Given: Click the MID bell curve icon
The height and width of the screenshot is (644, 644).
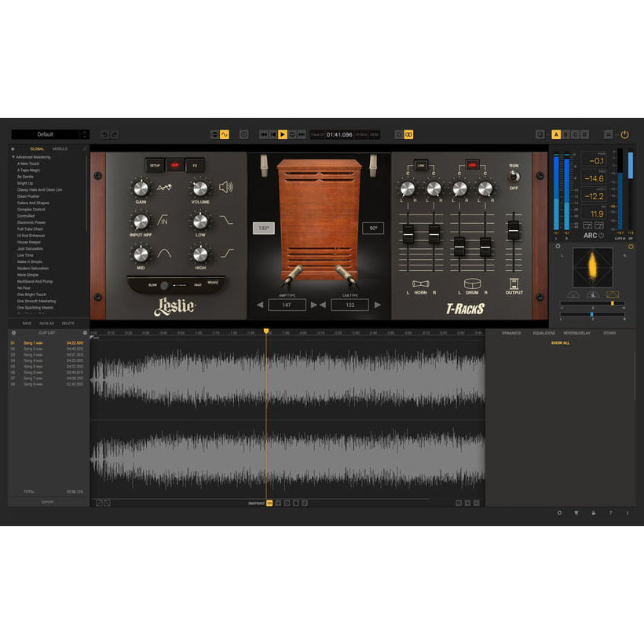Looking at the screenshot, I should (164, 253).
